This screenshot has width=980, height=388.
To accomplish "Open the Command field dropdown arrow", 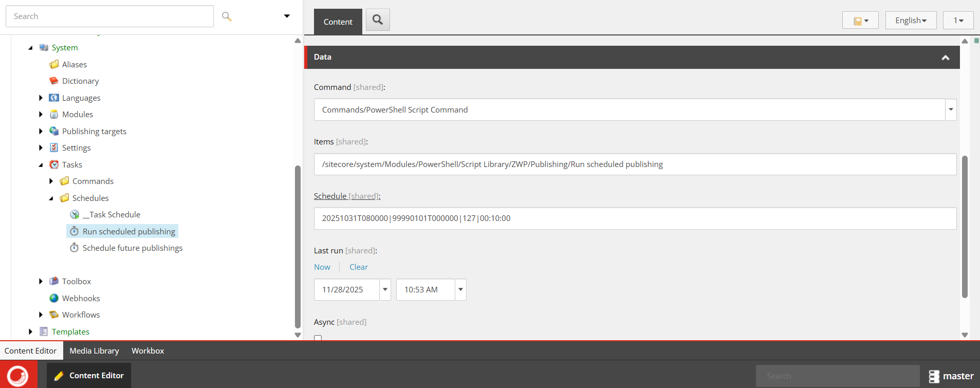I will pos(951,109).
